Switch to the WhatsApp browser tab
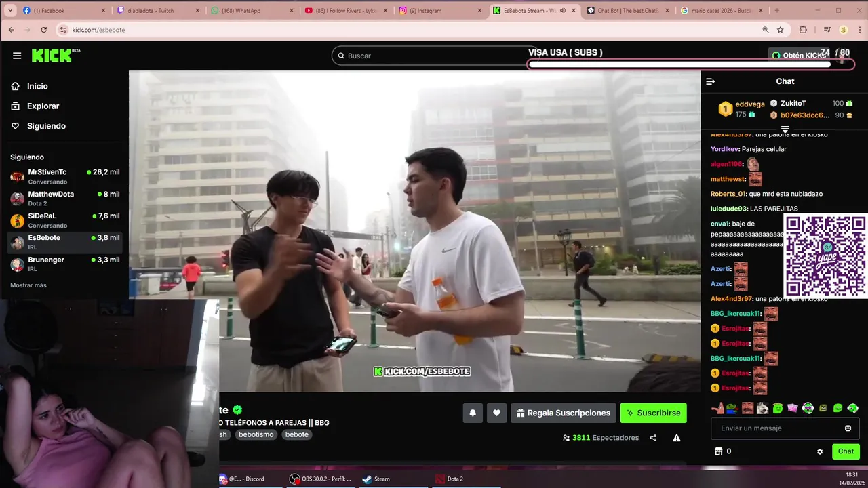 coord(252,11)
